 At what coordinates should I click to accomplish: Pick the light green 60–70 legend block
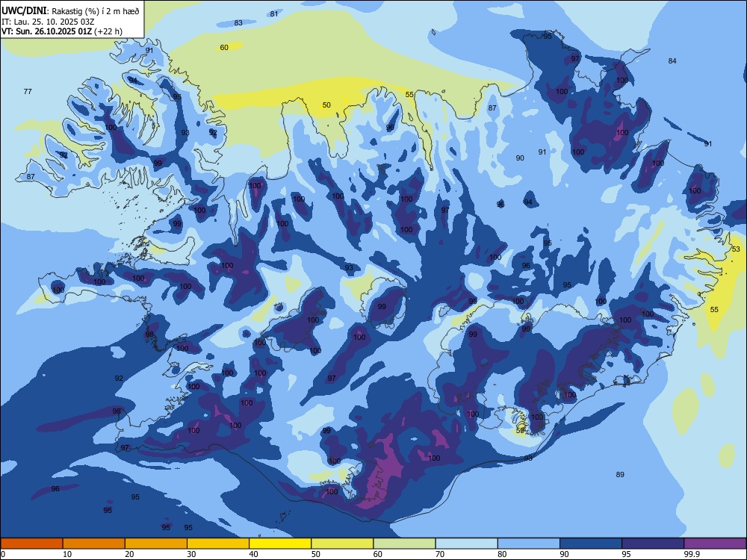404,544
